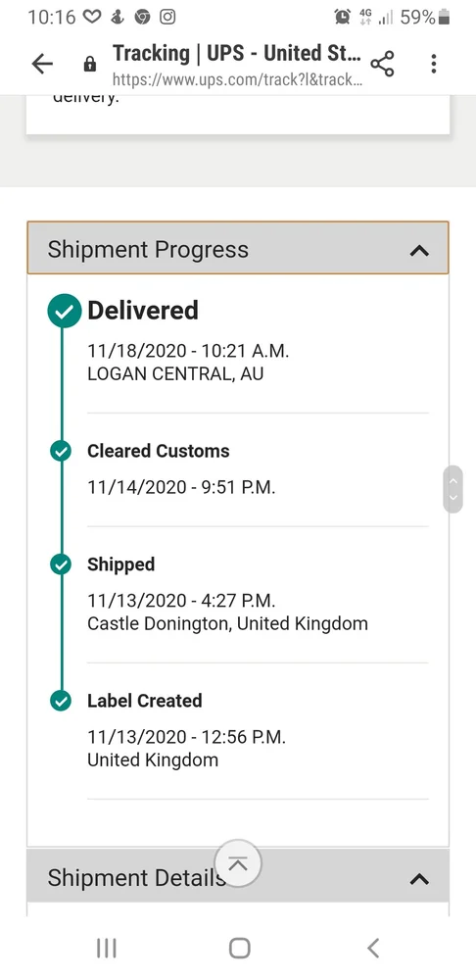Screen dimensions: 476x980
Task: Tap the Delivered green checkmark icon
Action: [x=65, y=311]
